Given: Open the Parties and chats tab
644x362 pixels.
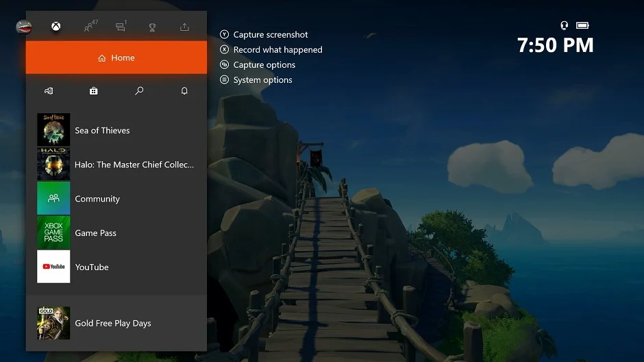Looking at the screenshot, I should click(x=121, y=26).
